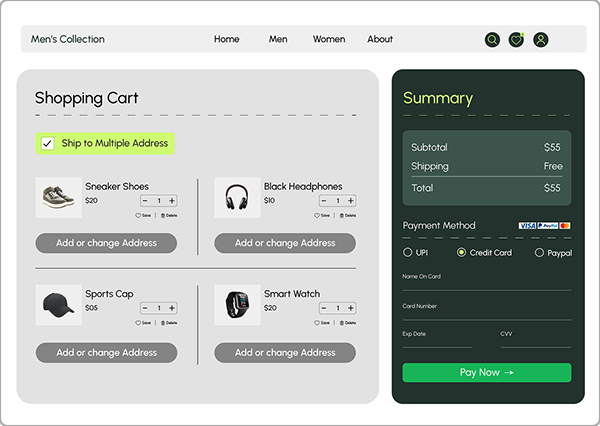The height and width of the screenshot is (426, 600).
Task: Go to Women menu item
Action: [328, 40]
